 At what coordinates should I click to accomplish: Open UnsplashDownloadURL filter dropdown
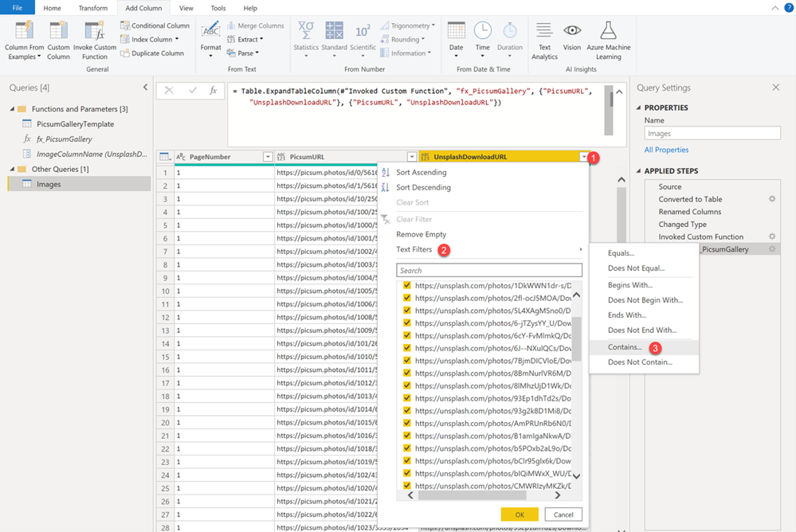click(x=584, y=157)
